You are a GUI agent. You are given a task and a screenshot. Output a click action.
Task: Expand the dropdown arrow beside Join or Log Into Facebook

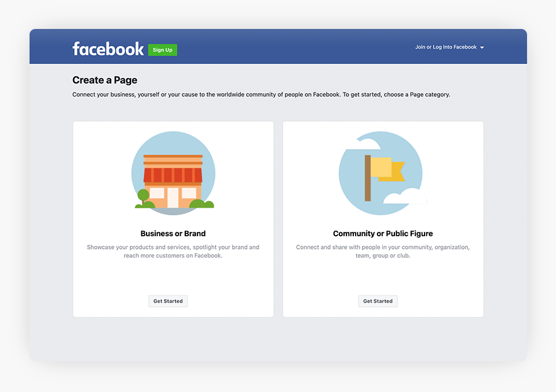(x=482, y=47)
